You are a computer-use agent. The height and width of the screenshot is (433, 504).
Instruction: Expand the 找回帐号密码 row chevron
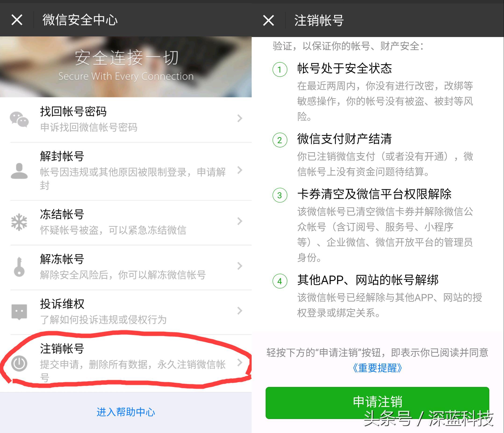click(240, 118)
